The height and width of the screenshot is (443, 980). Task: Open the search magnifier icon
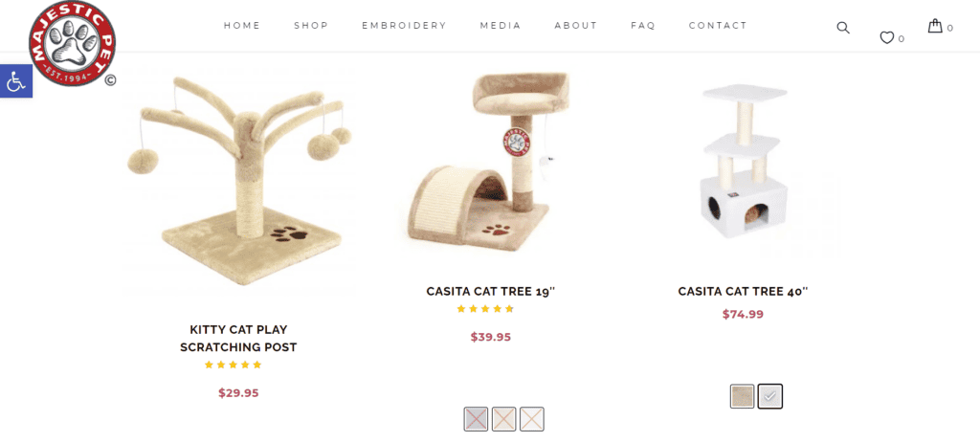(x=843, y=28)
